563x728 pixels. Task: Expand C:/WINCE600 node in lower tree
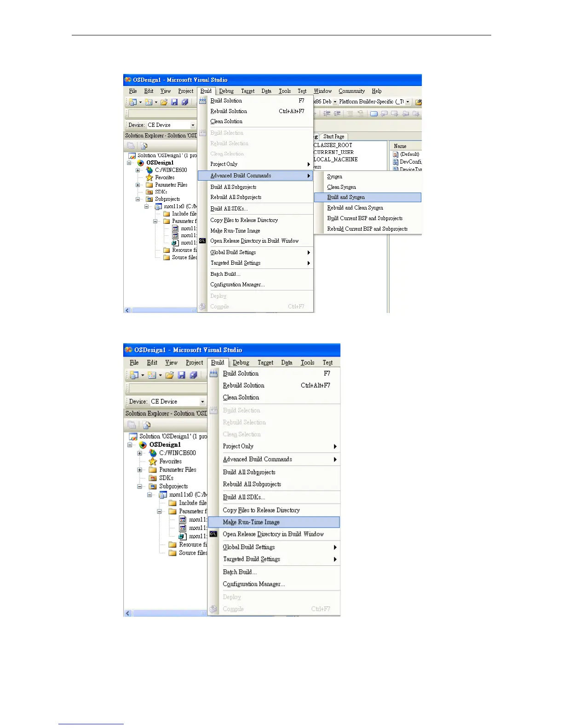coord(139,453)
